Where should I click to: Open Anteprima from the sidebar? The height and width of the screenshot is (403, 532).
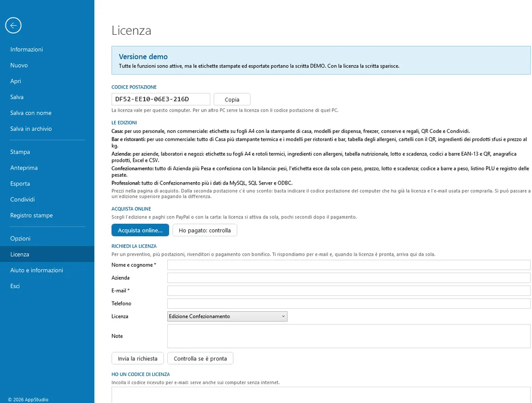pos(47,168)
